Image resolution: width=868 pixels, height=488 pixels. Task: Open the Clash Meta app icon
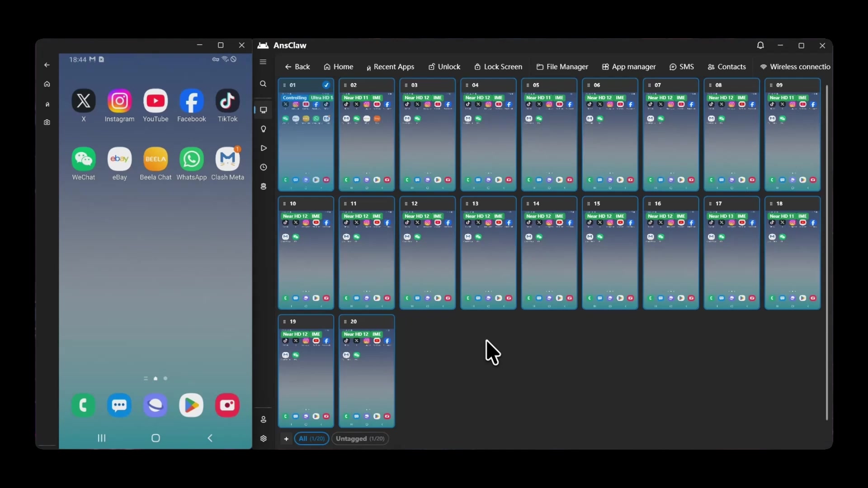pos(227,159)
